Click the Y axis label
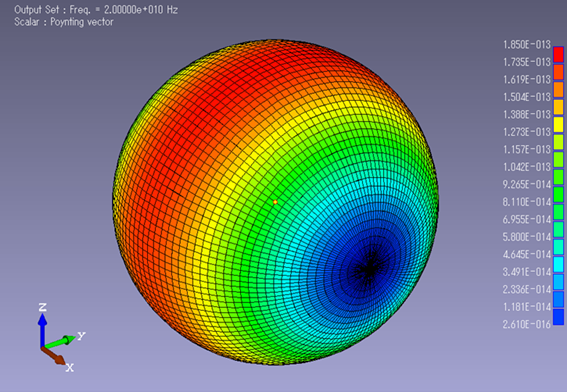 [81, 336]
